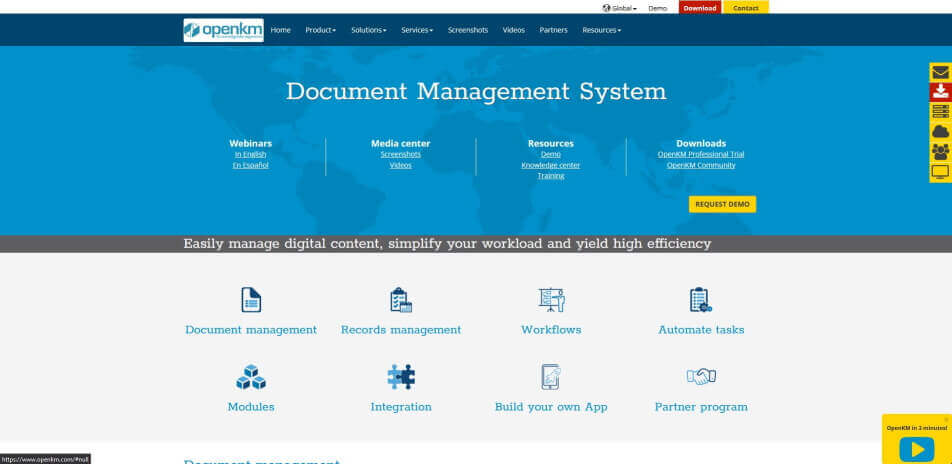Click the Webinars heading
Viewport: 952px width, 464px height.
tap(251, 143)
